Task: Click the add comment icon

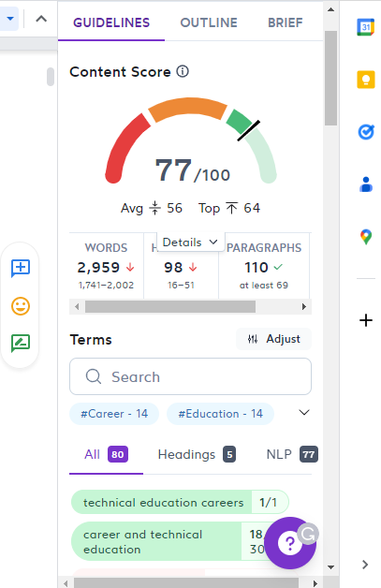Action: point(21,268)
